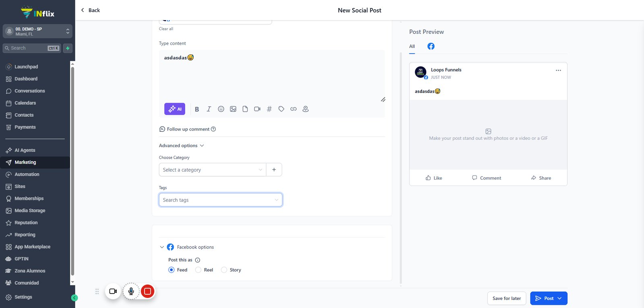Screen dimensions: 644x308
Task: Open the Select a category dropdown
Action: (x=213, y=170)
